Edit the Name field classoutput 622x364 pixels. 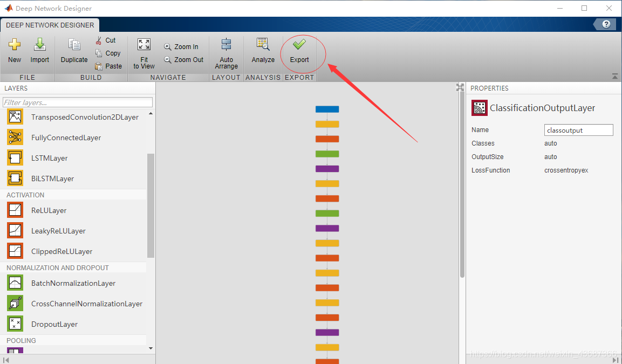point(578,130)
